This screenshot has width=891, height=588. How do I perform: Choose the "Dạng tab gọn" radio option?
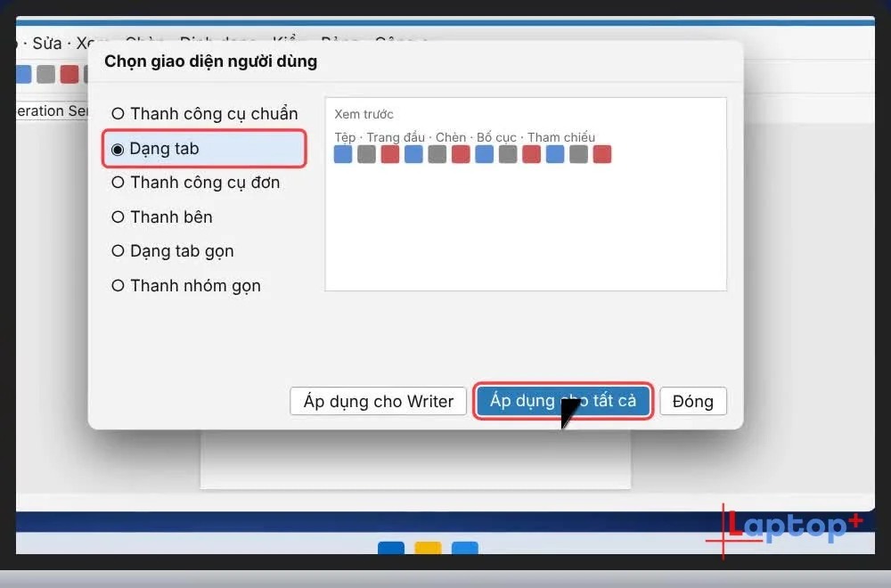[x=173, y=251]
